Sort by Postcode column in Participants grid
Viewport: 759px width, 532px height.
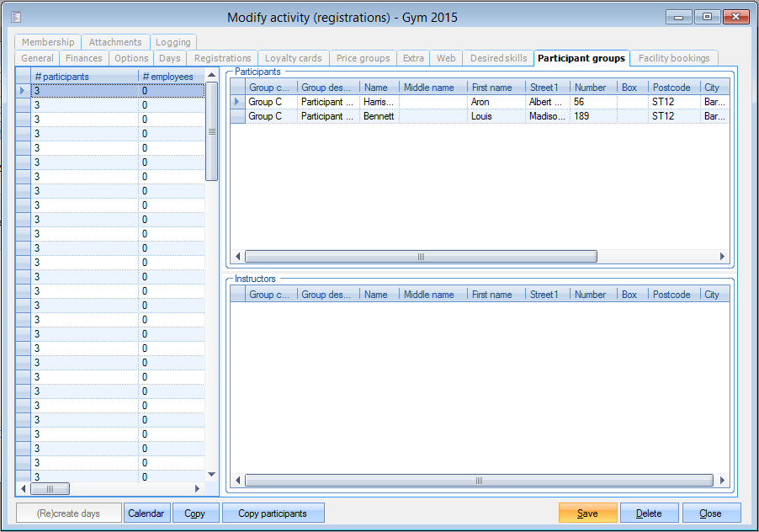(671, 87)
